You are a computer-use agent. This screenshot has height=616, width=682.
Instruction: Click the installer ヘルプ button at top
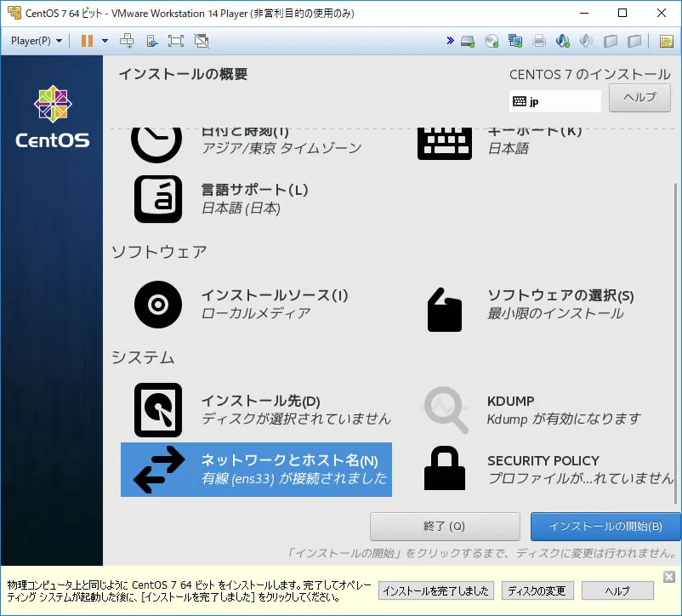tap(639, 98)
